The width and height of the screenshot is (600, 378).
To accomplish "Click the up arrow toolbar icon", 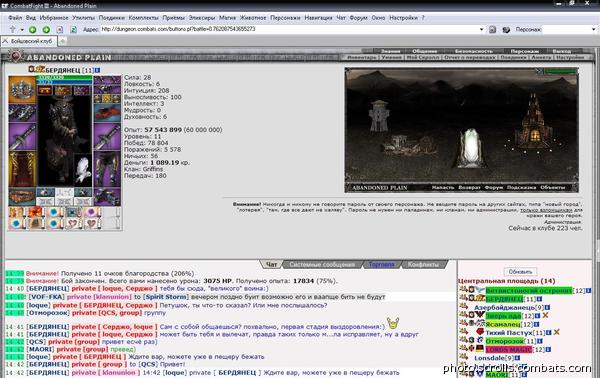I will point(13,29).
